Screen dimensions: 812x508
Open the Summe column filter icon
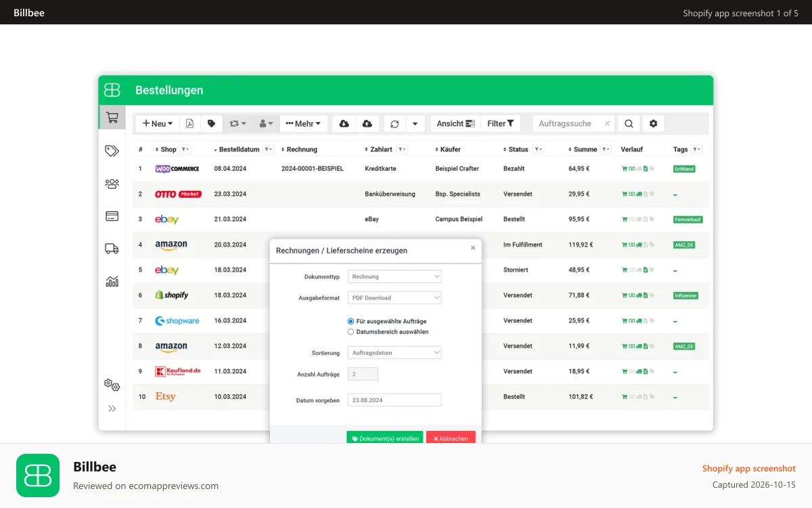(606, 149)
